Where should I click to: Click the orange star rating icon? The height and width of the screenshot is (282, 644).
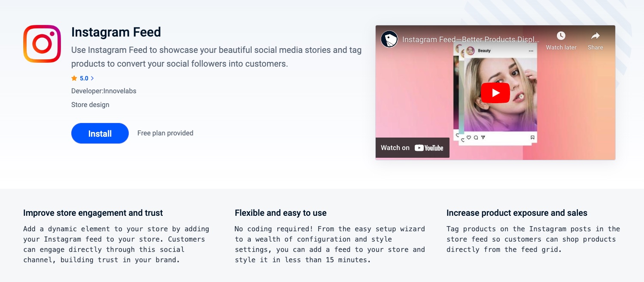(x=74, y=78)
